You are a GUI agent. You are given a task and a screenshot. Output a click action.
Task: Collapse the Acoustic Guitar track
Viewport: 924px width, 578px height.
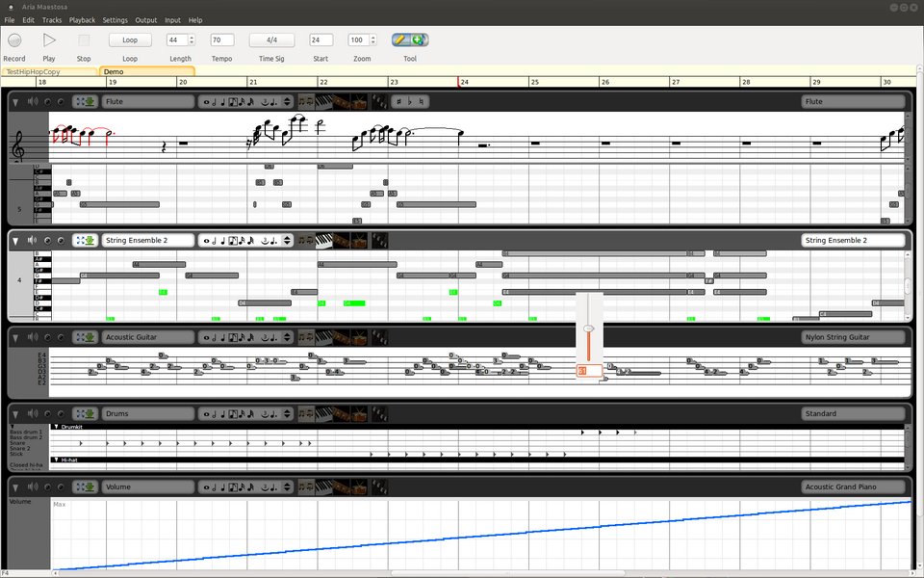point(16,338)
